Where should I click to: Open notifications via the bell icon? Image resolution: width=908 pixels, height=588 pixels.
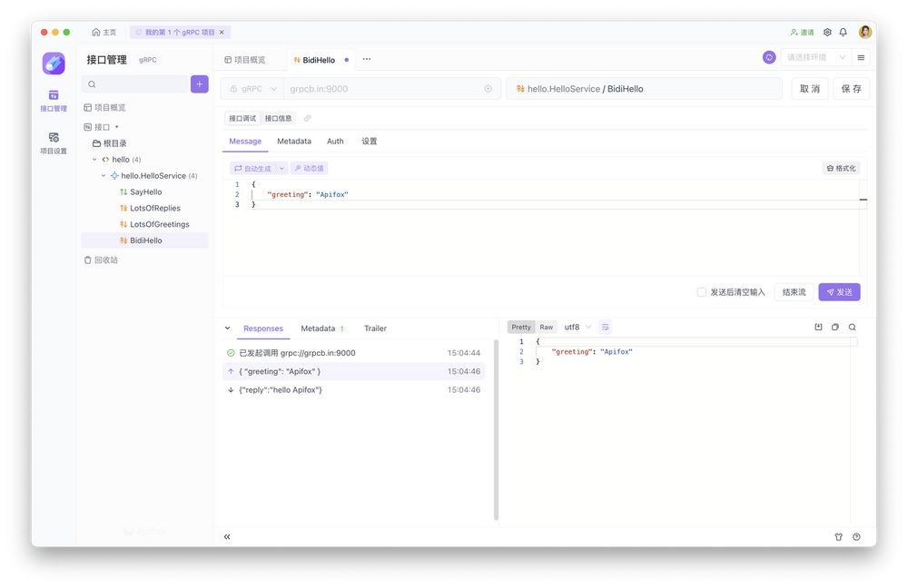point(845,31)
